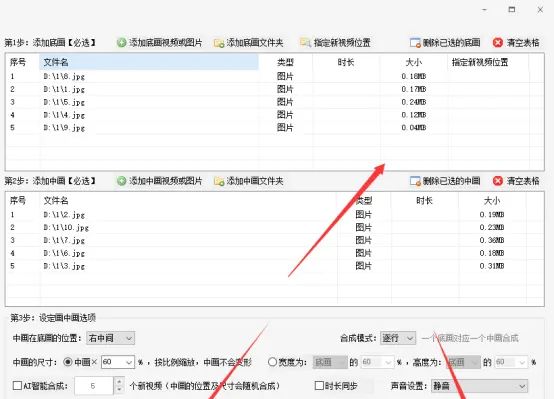
Task: Click 删除已选的中画 button
Action: tap(445, 181)
